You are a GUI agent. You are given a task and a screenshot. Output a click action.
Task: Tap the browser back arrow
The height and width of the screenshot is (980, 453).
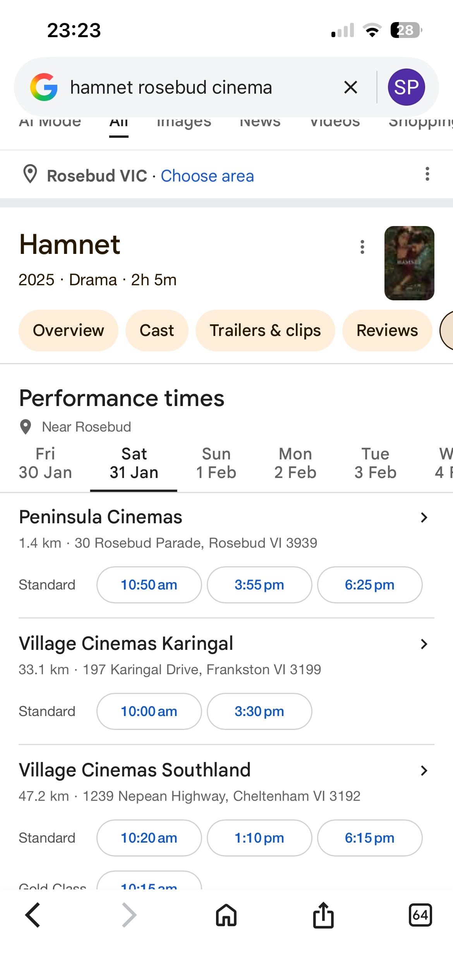click(x=33, y=915)
